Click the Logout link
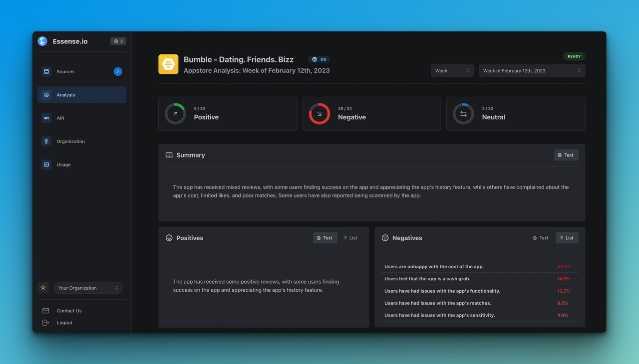 64,323
